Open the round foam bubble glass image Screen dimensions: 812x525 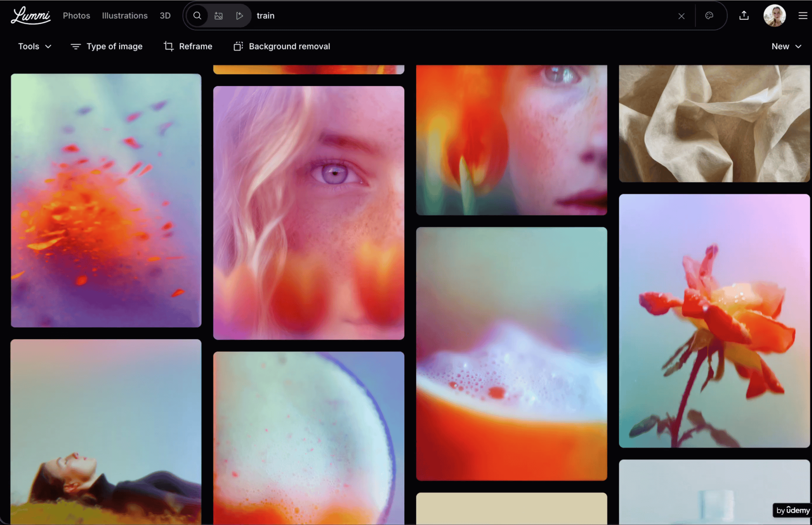click(309, 438)
